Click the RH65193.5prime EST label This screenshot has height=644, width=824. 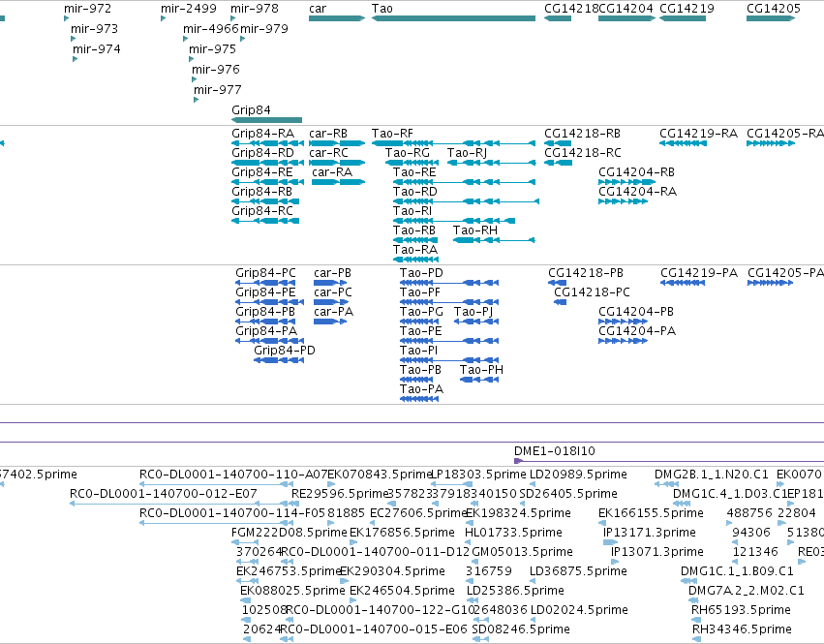(x=741, y=610)
